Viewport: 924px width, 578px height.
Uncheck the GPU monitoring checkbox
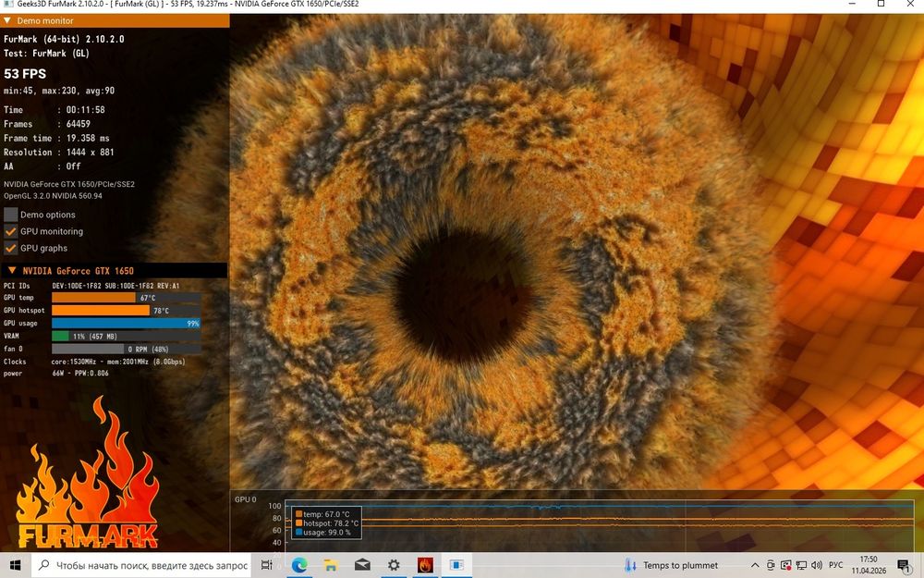pyautogui.click(x=11, y=231)
